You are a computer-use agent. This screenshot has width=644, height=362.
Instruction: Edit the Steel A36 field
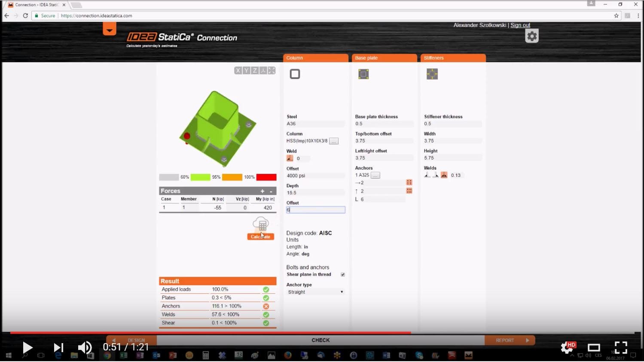coord(316,124)
